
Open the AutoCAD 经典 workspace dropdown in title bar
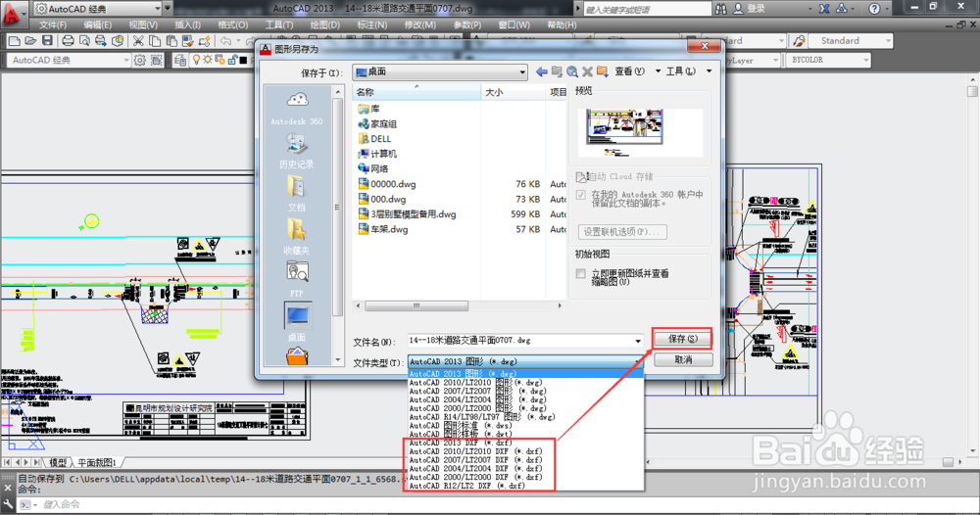(157, 9)
